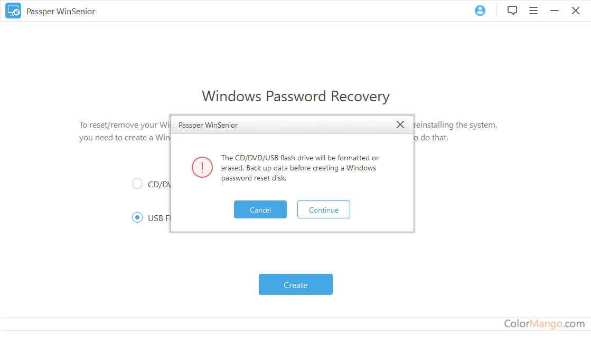The width and height of the screenshot is (591, 364).
Task: Click the Passper WinSenior title text beside logo
Action: [61, 11]
